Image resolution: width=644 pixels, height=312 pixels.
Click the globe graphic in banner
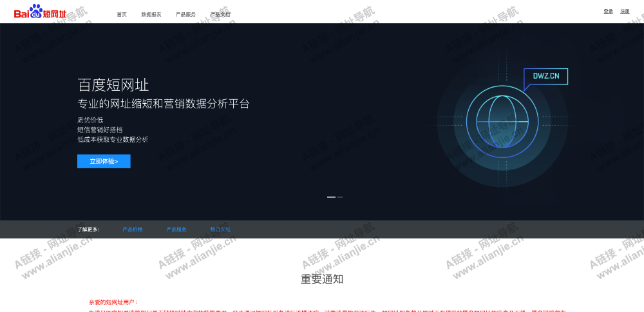[502, 122]
